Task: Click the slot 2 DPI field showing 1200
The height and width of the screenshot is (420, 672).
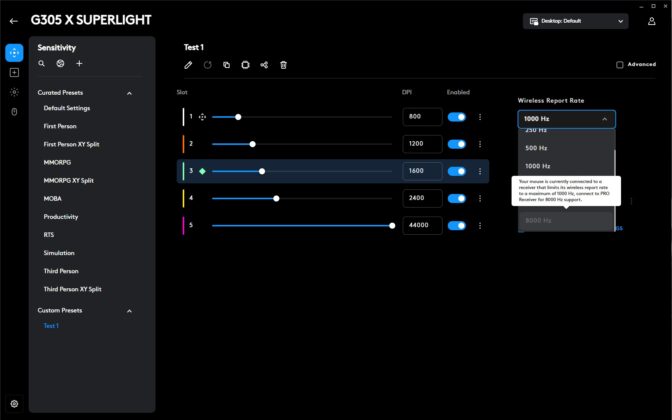Action: click(x=423, y=144)
